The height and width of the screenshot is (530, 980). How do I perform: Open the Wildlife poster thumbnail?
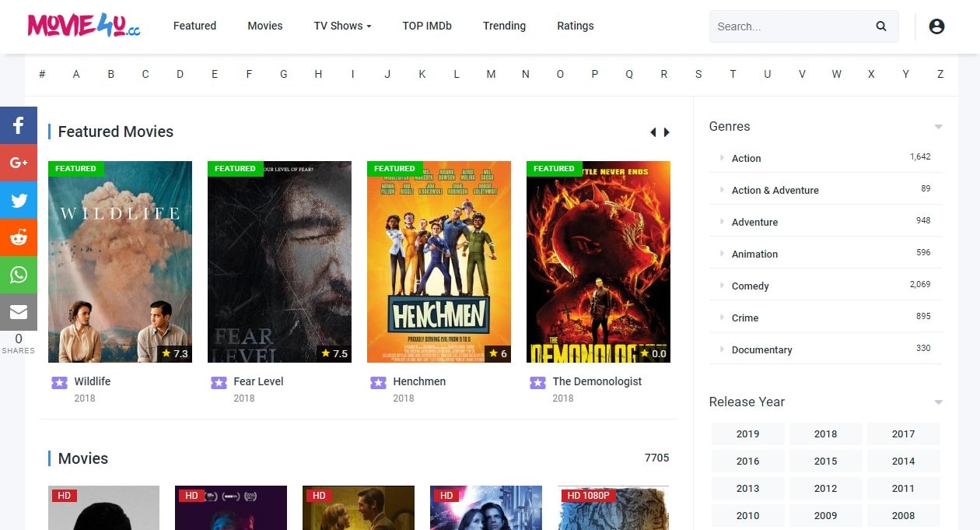[120, 261]
